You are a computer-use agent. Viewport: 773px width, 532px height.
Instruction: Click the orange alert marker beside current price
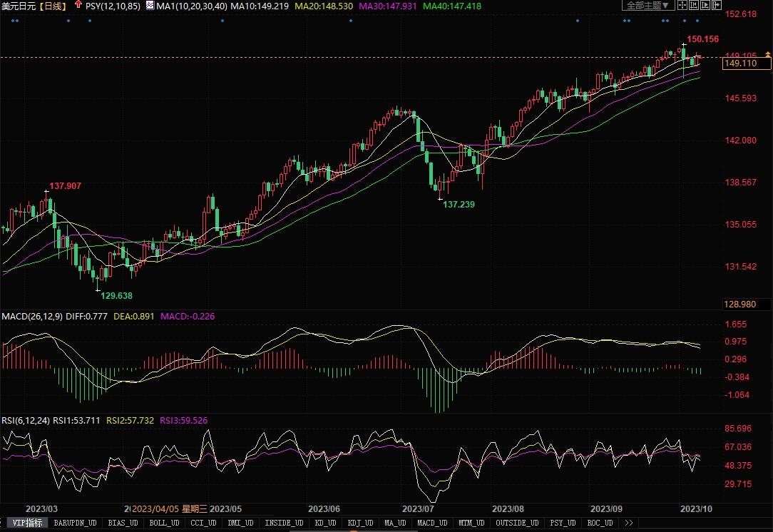[767, 55]
